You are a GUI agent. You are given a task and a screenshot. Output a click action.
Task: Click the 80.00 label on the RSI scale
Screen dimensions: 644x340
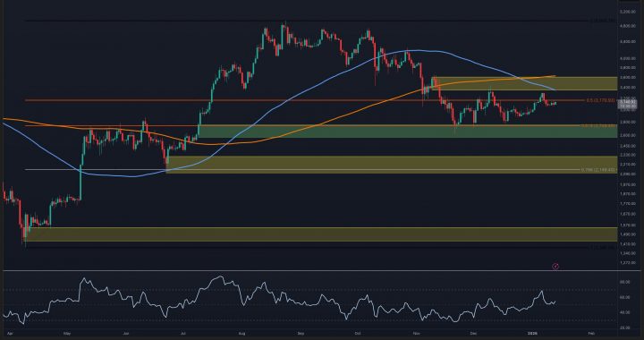(624, 282)
